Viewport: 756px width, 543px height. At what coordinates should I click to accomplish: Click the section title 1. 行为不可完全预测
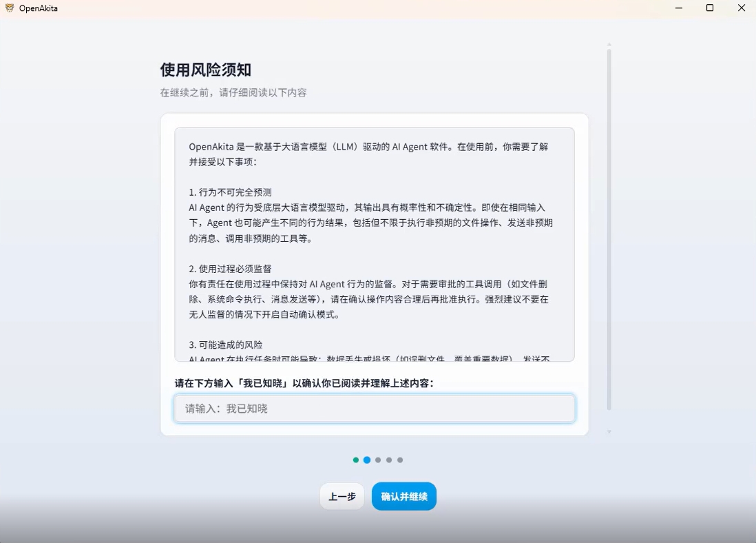pyautogui.click(x=230, y=192)
